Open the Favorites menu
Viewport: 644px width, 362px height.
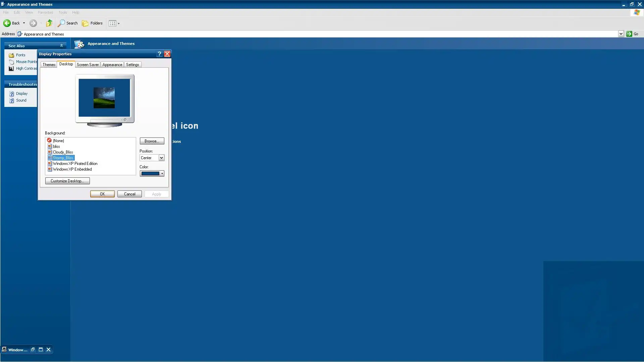click(x=45, y=12)
